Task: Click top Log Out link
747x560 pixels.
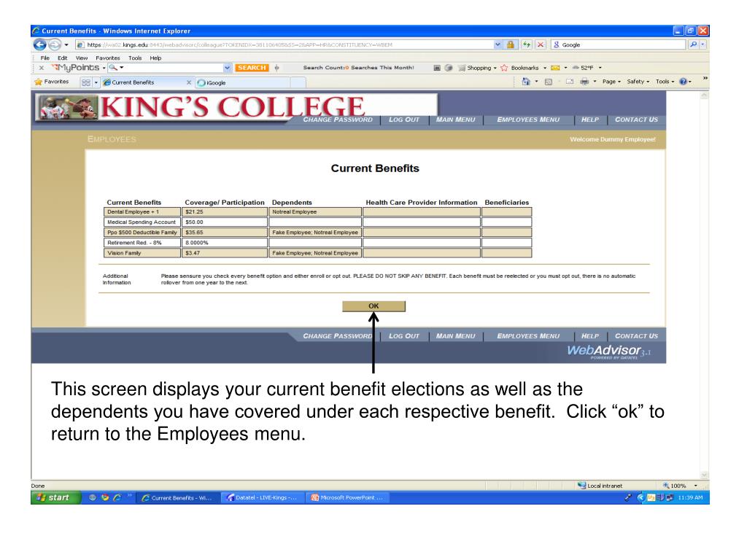Action: coord(404,120)
